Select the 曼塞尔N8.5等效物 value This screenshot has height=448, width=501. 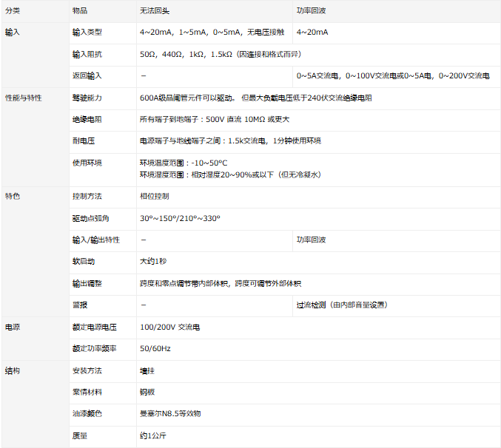click(170, 414)
